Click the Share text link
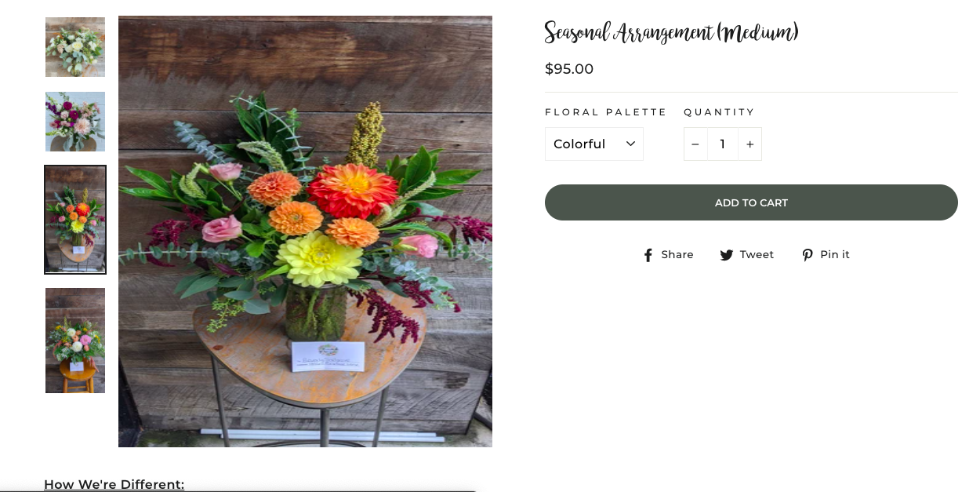 [x=677, y=254]
